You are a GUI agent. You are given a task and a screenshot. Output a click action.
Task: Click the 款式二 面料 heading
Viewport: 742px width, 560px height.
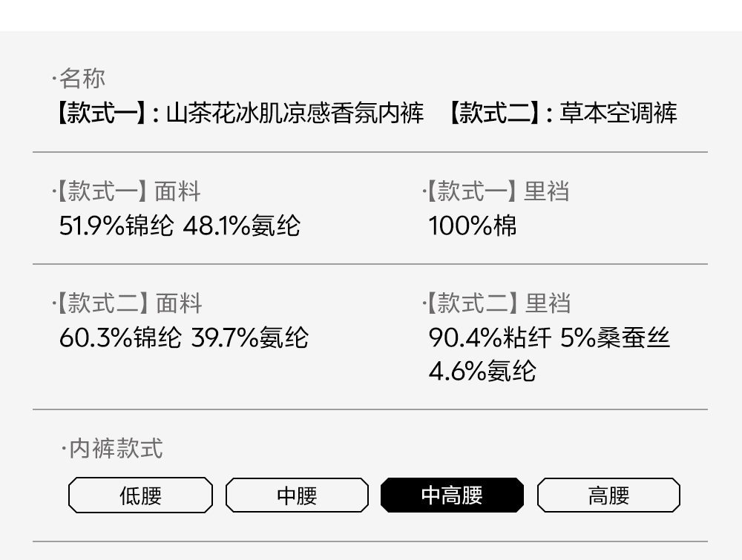click(128, 303)
